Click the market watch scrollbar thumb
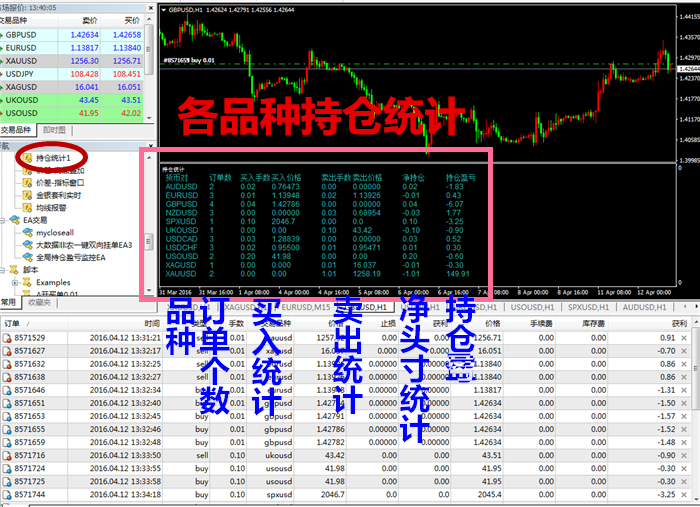The height and width of the screenshot is (507, 700). coord(149,50)
